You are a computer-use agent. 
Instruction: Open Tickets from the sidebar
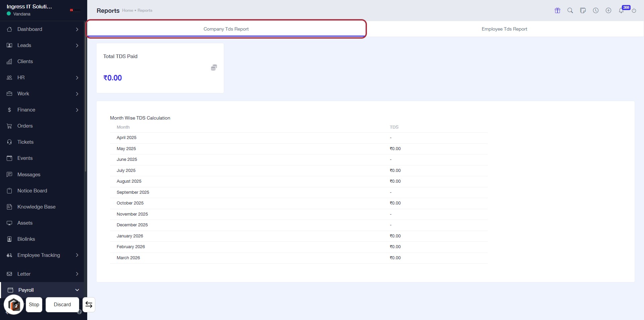tap(25, 142)
